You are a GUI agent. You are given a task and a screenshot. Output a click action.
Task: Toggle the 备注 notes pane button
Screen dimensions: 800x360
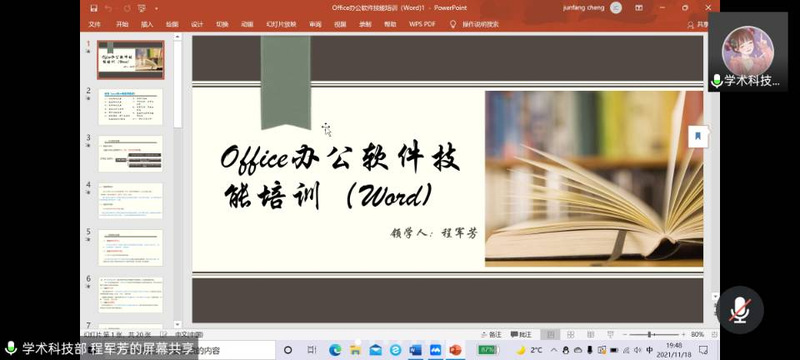pyautogui.click(x=491, y=335)
